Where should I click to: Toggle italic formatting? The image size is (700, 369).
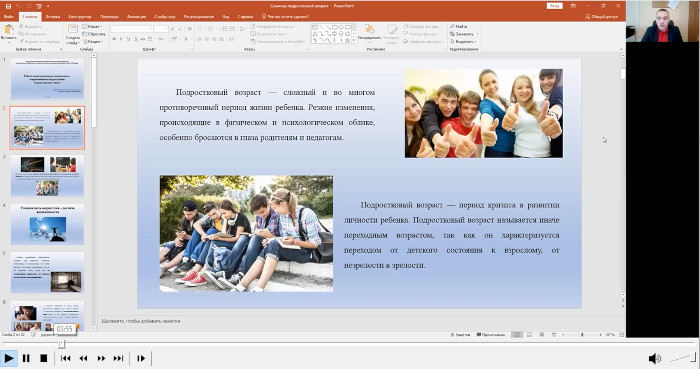pos(121,39)
